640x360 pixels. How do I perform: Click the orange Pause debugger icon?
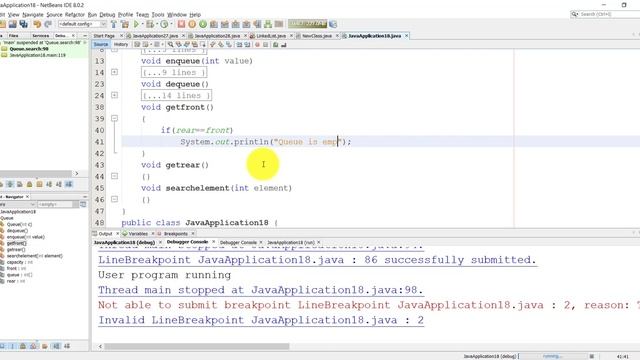pyautogui.click(x=192, y=24)
